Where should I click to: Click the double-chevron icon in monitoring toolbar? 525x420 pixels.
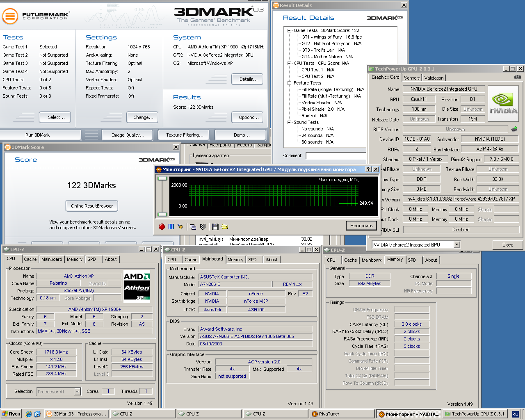pos(203,226)
